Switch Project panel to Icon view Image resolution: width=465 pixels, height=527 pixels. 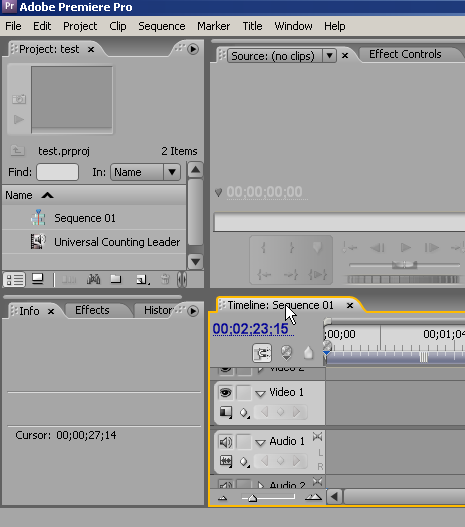click(x=37, y=279)
